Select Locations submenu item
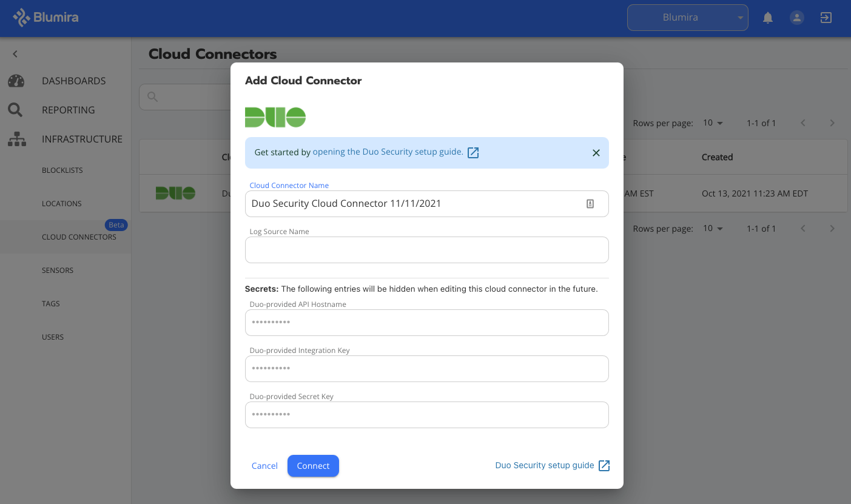Screen dimensions: 851x504 [62, 204]
